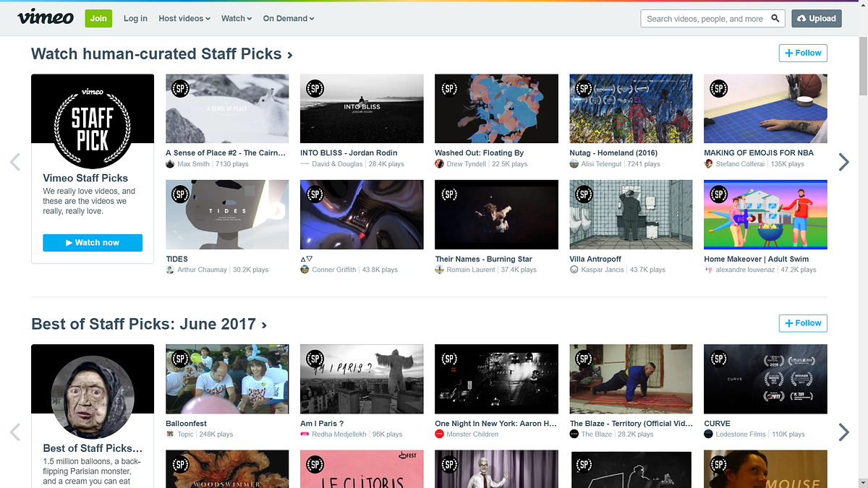868x488 pixels.
Task: Open Arthur Chaumay's avatar icon
Action: [x=170, y=270]
